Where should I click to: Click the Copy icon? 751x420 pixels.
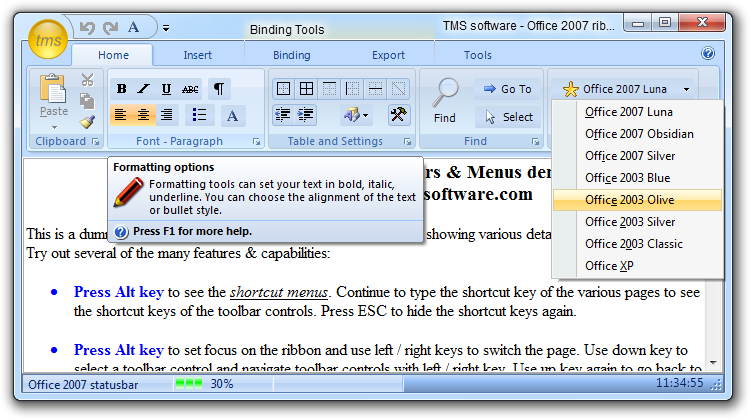point(87,101)
